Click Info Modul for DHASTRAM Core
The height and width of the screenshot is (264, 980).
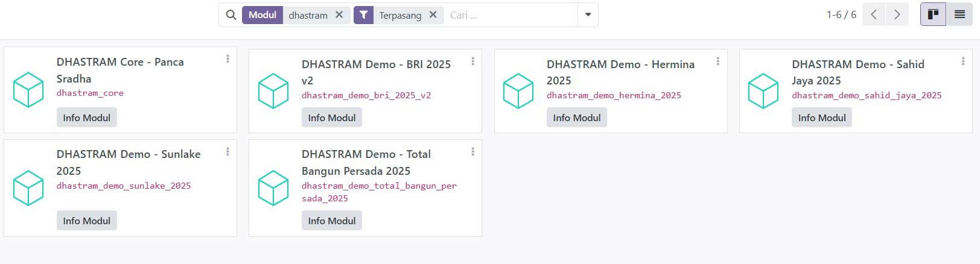(x=86, y=118)
